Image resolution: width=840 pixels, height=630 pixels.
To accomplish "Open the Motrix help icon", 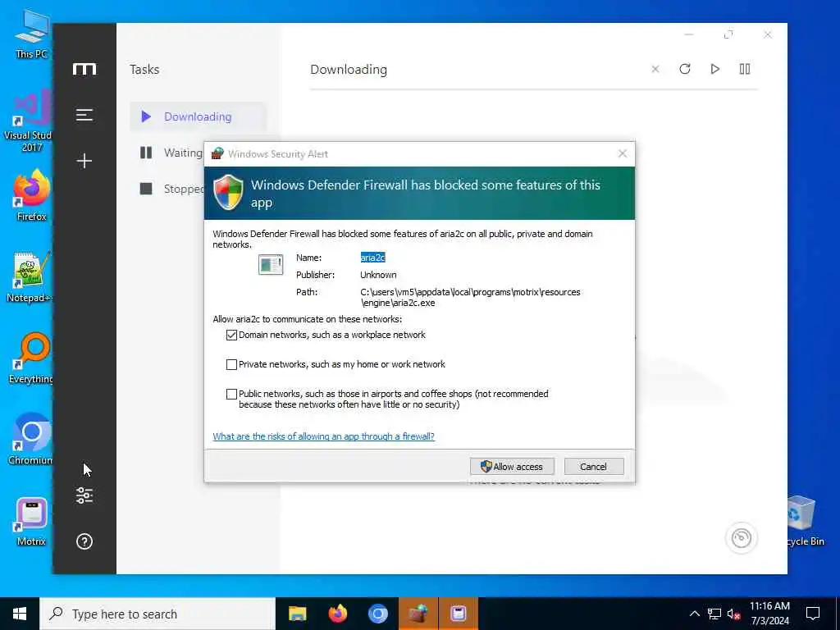I will coord(84,541).
